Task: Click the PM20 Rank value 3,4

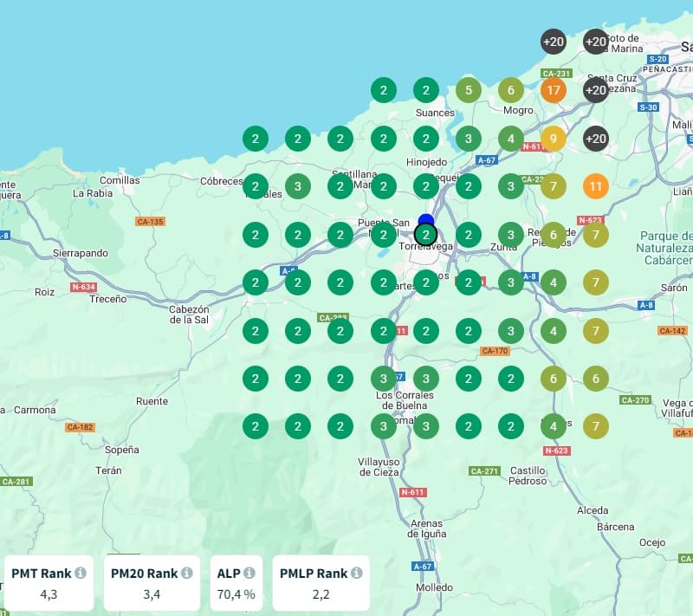Action: click(152, 594)
